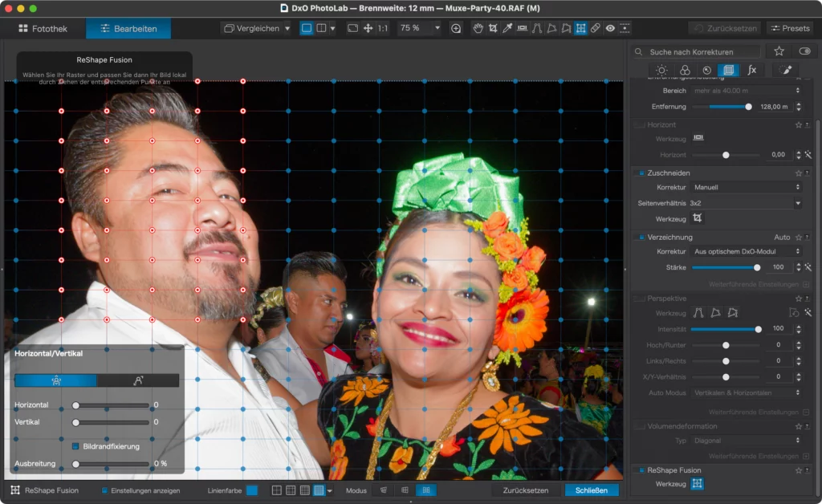Select rightmost Modus grid icon
Image resolution: width=822 pixels, height=504 pixels.
coord(426,490)
